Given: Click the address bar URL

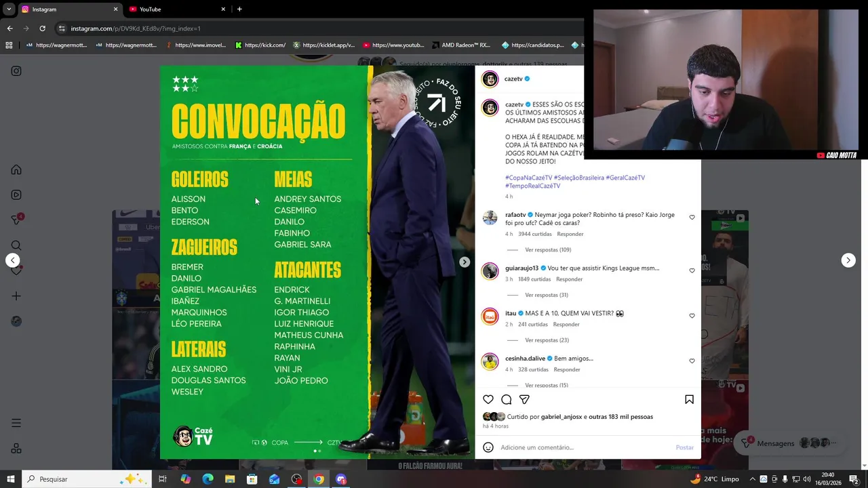Looking at the screenshot, I should tap(136, 28).
